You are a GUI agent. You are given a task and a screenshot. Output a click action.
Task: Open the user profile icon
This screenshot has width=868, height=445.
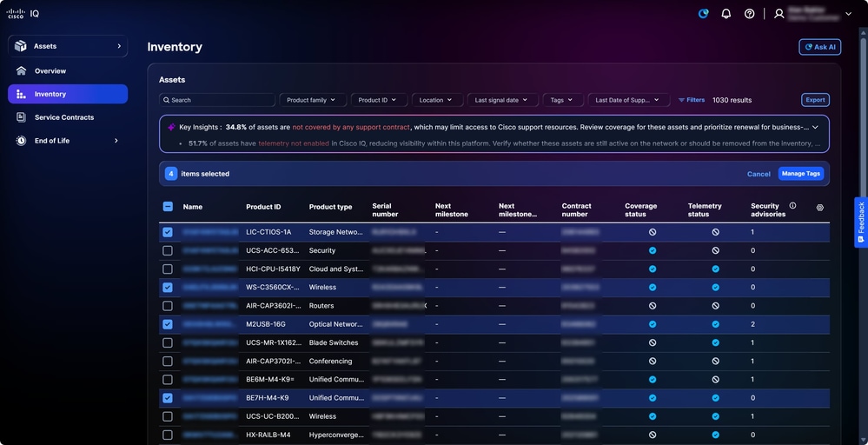pos(779,14)
